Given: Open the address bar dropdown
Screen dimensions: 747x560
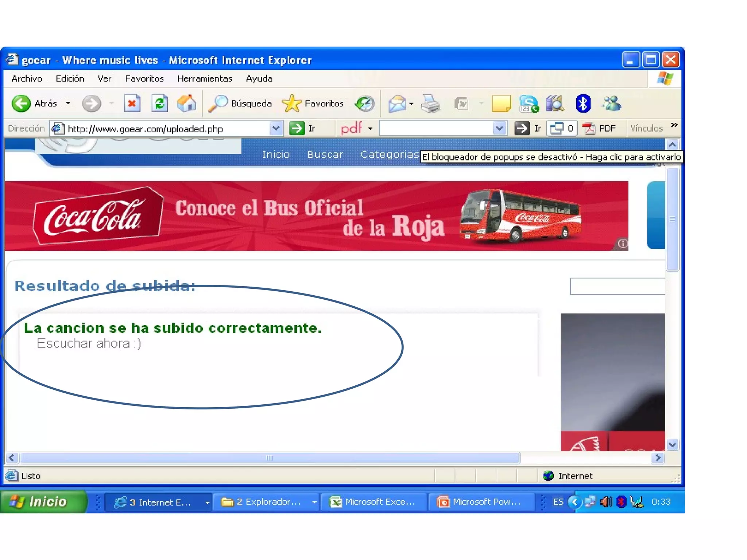Looking at the screenshot, I should (276, 128).
